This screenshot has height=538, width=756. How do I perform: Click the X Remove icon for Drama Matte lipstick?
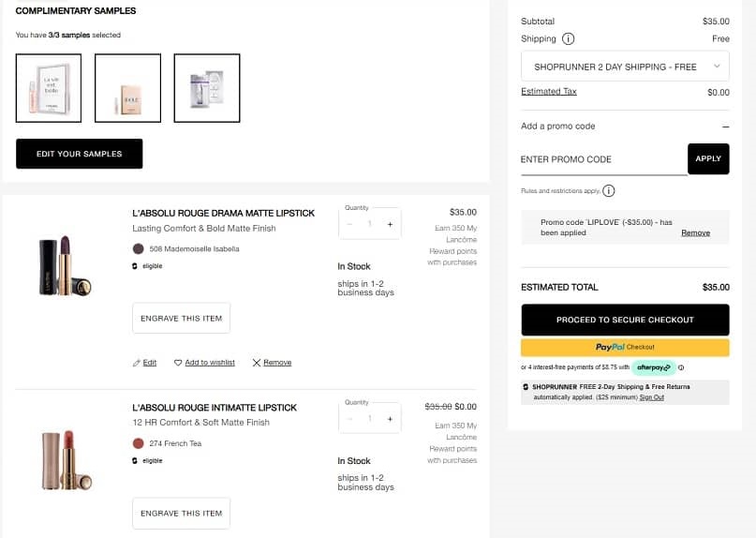coord(257,363)
